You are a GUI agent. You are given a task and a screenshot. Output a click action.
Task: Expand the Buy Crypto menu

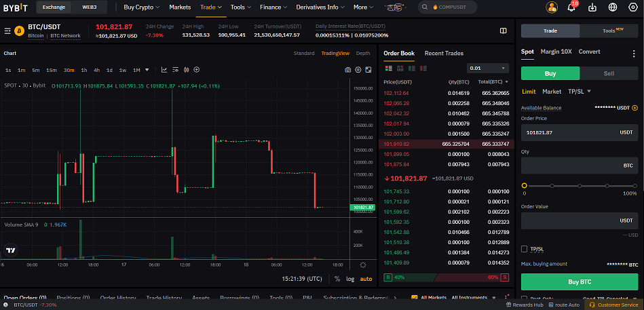[x=142, y=7]
